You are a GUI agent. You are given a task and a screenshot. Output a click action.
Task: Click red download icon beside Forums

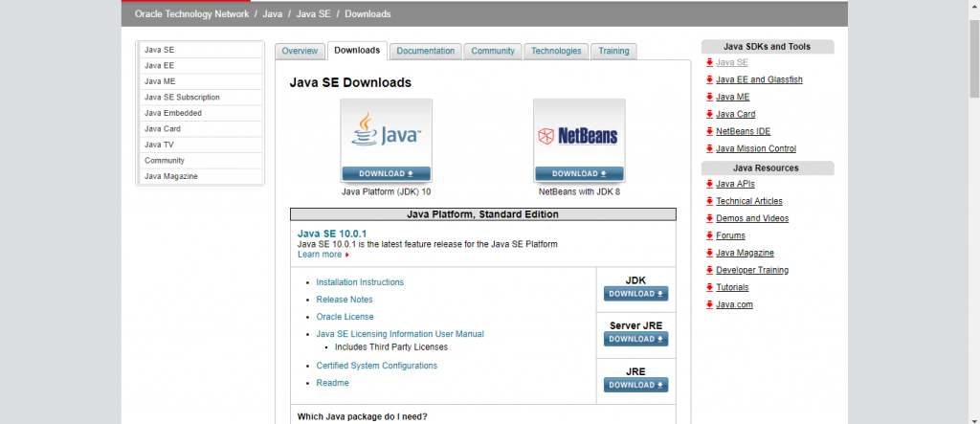click(x=709, y=235)
